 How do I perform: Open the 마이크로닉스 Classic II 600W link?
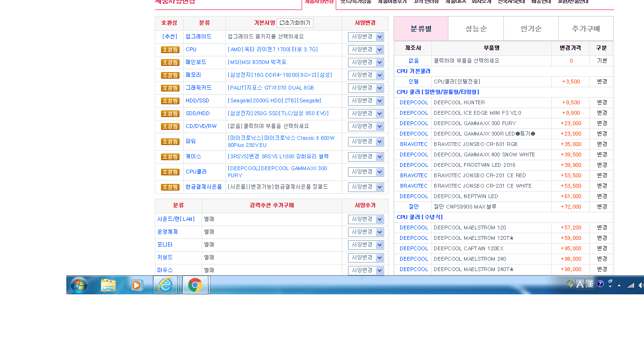281,141
